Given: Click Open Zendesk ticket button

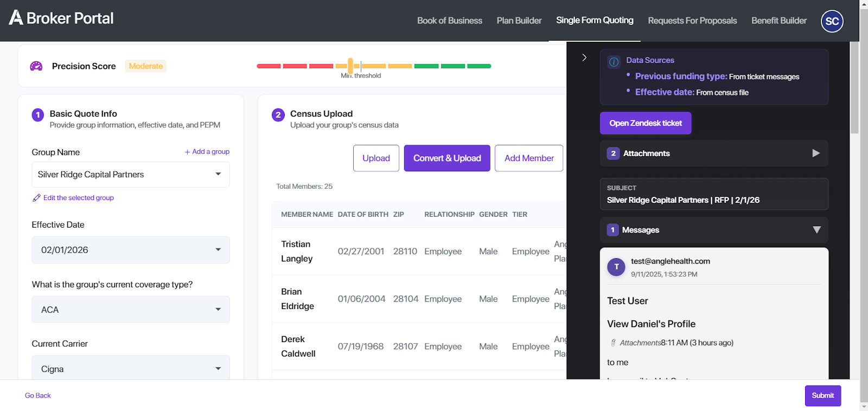Looking at the screenshot, I should pyautogui.click(x=646, y=123).
